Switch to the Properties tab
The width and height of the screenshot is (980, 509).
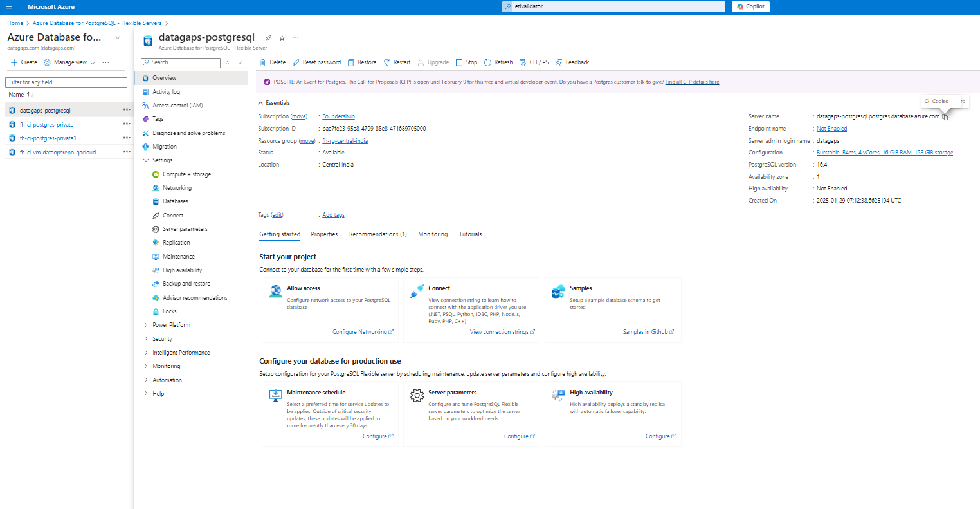tap(324, 234)
